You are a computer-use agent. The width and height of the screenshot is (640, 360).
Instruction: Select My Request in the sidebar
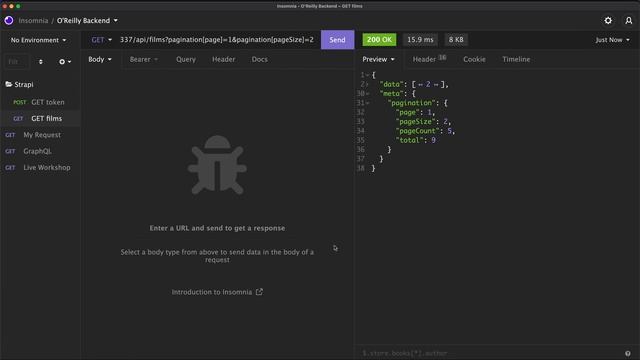tap(40, 135)
